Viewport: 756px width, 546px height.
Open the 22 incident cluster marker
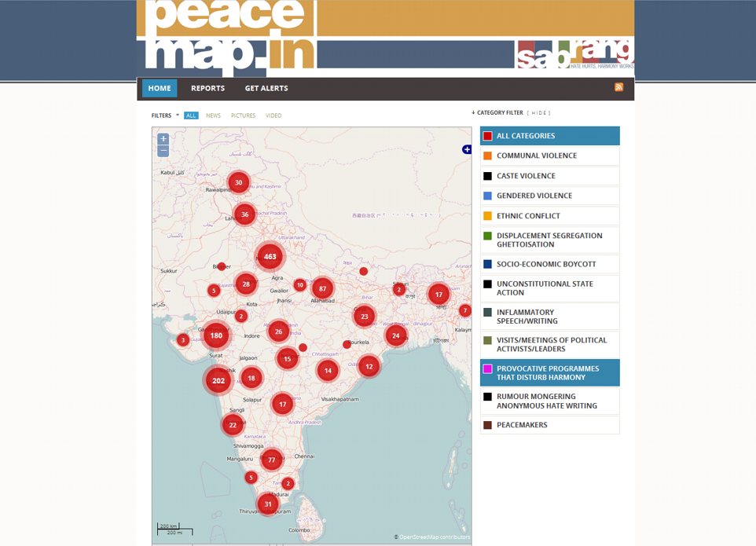(233, 425)
